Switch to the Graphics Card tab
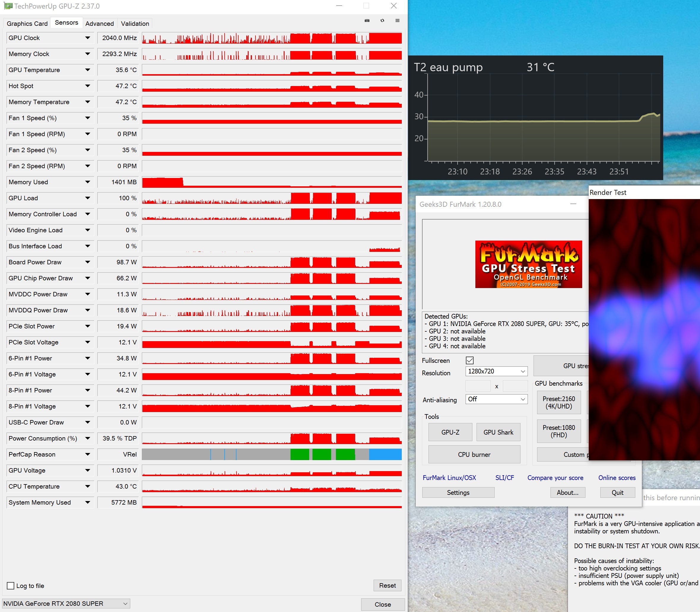Screen dimensions: 700x612 coord(27,23)
